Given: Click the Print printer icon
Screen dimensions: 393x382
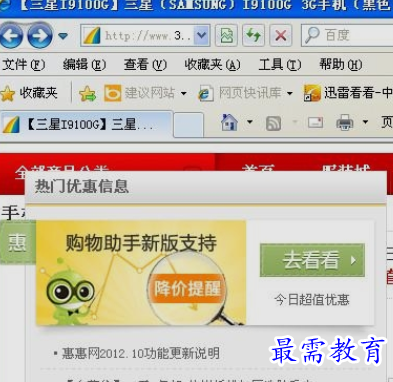Looking at the screenshot, I should pyautogui.click(x=345, y=123).
